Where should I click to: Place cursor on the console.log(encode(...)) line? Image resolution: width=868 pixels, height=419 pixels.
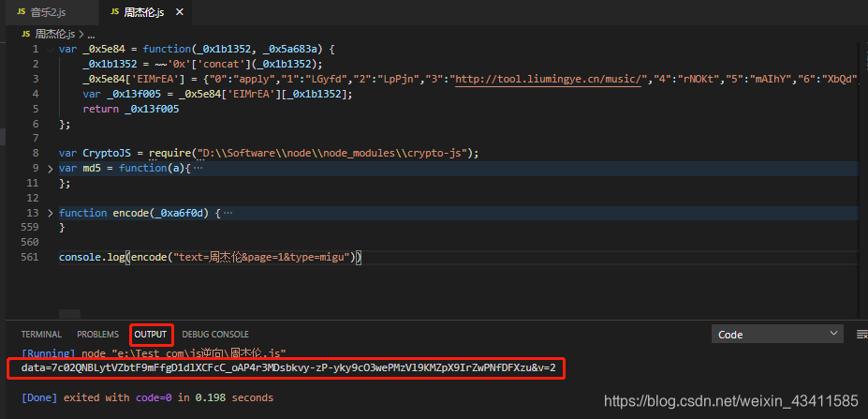(211, 257)
